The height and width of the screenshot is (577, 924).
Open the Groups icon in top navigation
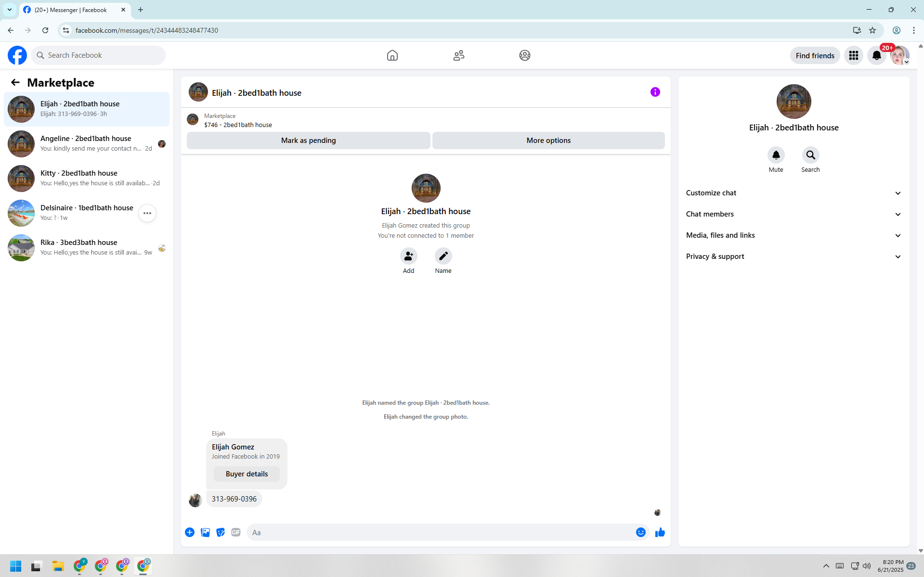tap(525, 55)
